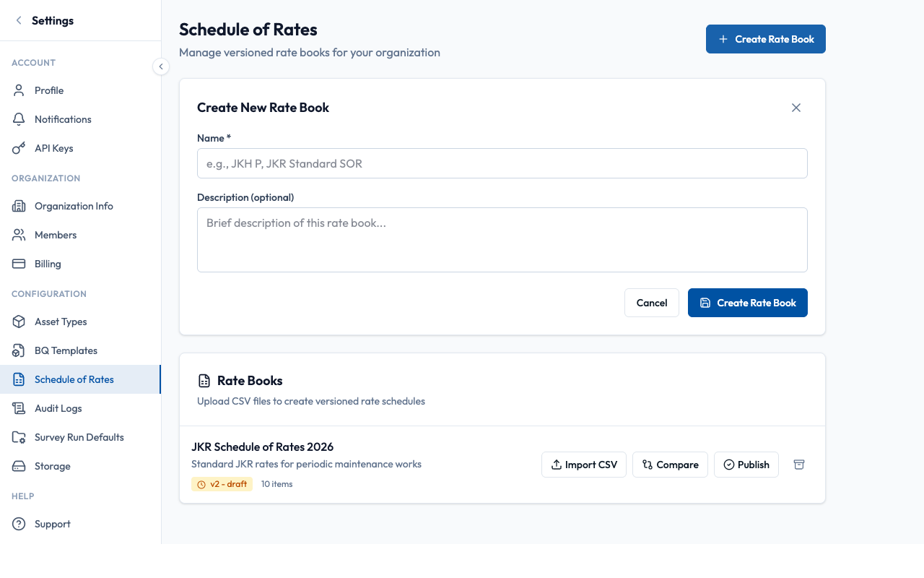Select the Notifications bell icon
This screenshot has height=578, width=924.
pyautogui.click(x=19, y=119)
